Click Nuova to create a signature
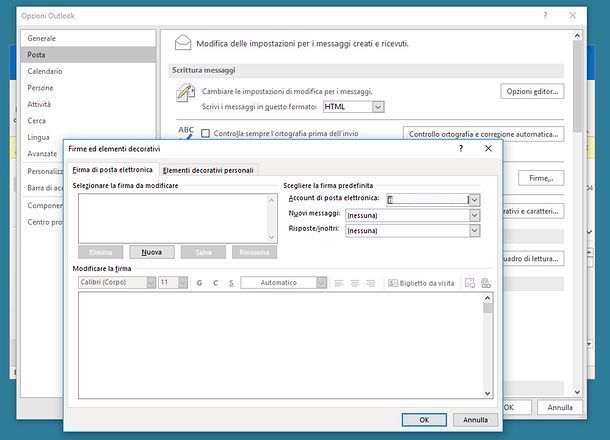Screen dimensions: 610x440 pos(152,252)
